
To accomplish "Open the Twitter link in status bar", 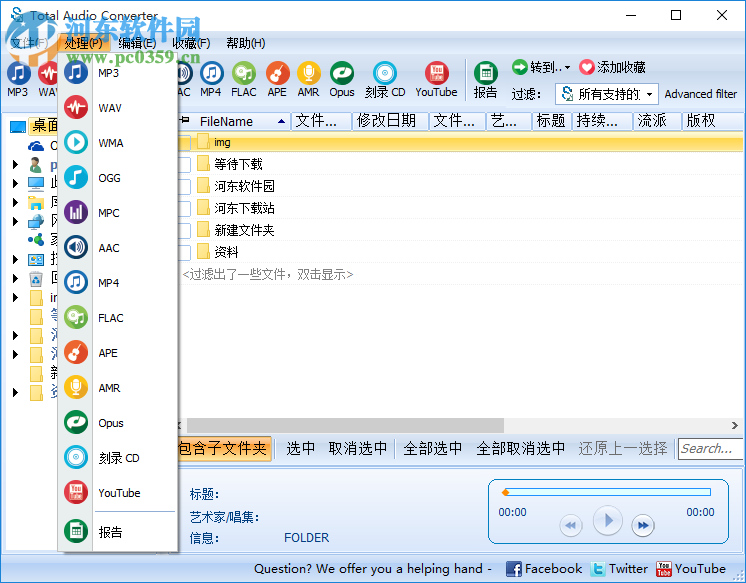I will point(619,569).
